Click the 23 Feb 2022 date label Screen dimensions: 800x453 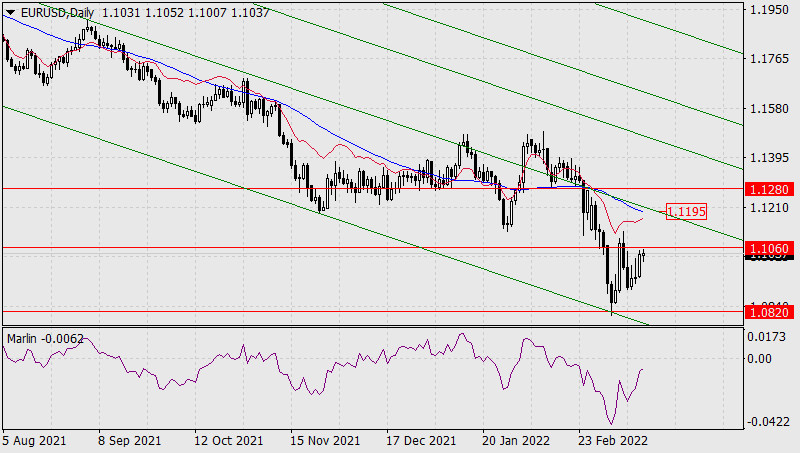[613, 441]
